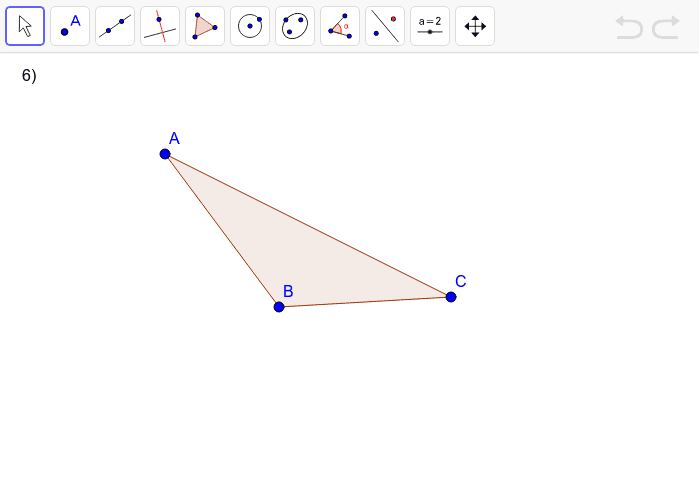This screenshot has height=500, width=700.
Task: Select the Slider a=2 tool
Action: [x=430, y=26]
